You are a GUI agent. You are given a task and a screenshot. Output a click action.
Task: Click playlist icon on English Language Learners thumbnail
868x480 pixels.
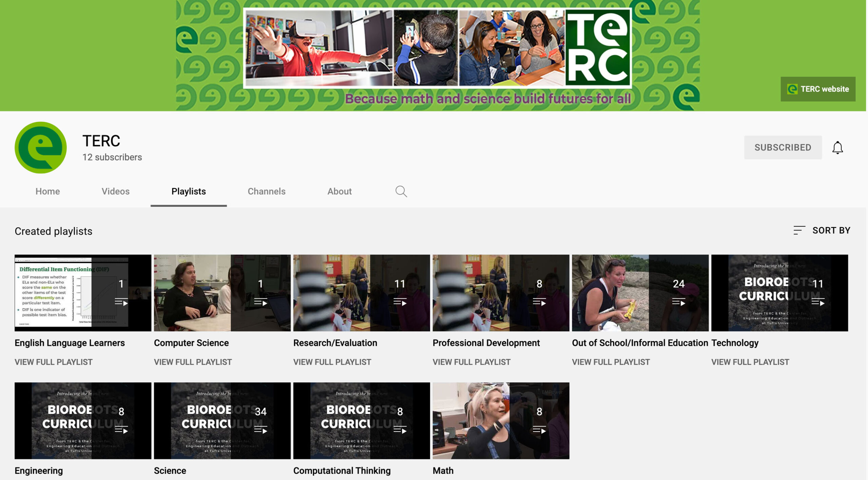click(x=121, y=302)
